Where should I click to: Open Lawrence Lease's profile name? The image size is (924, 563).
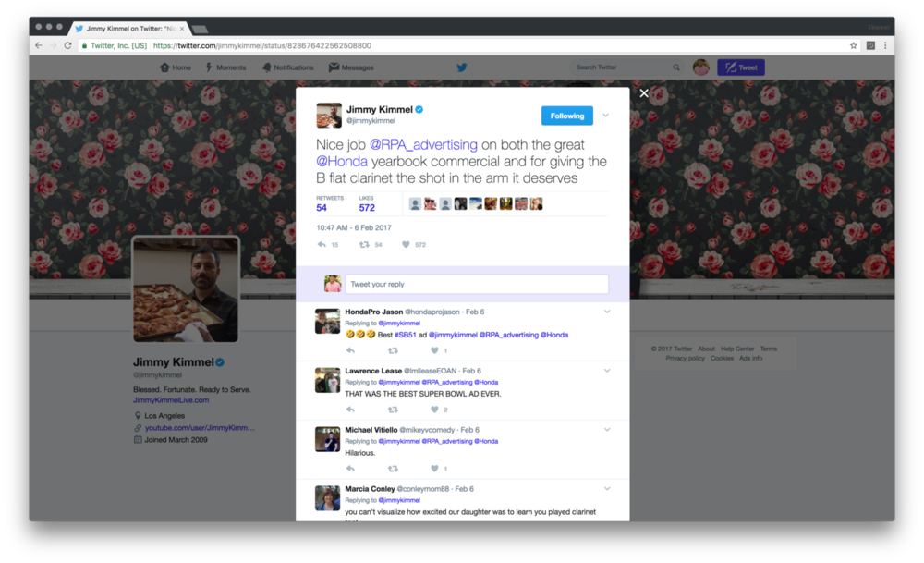click(373, 371)
